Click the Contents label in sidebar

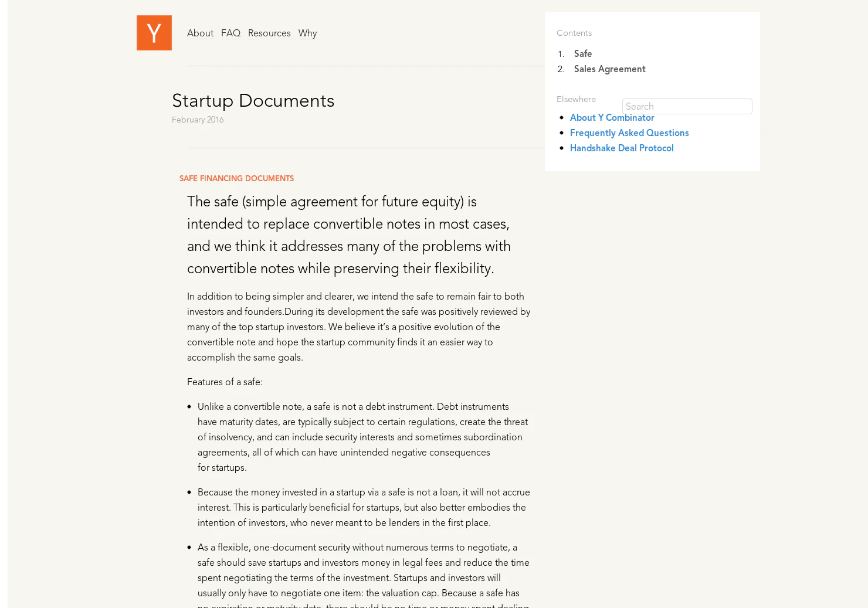[574, 33]
